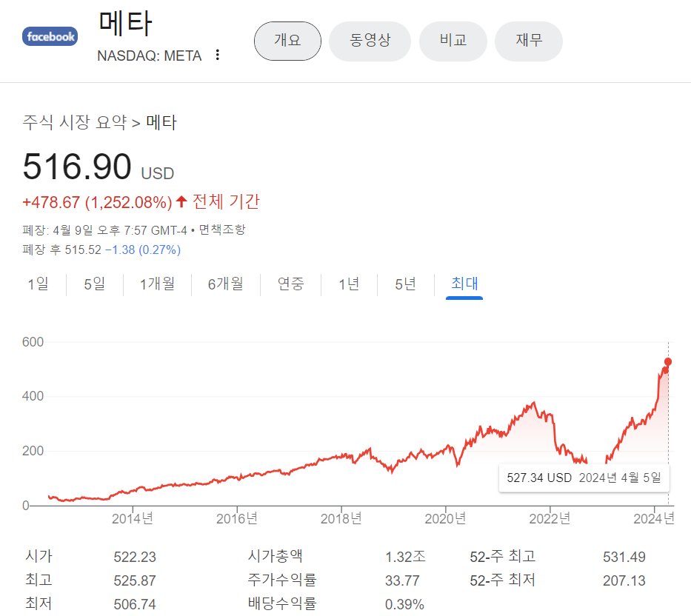
Task: Open the three-dot options menu beside NASDAQ: META
Action: click(x=217, y=55)
